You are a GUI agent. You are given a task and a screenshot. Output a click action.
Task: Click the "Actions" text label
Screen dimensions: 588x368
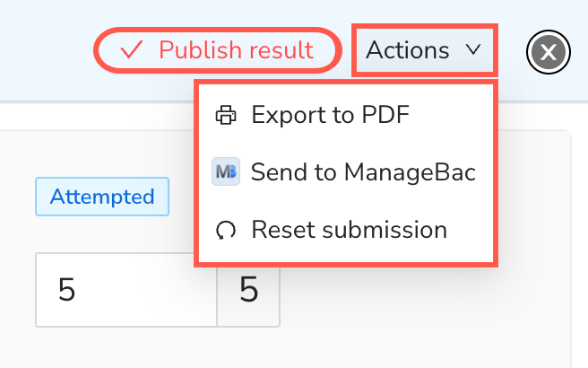click(408, 50)
